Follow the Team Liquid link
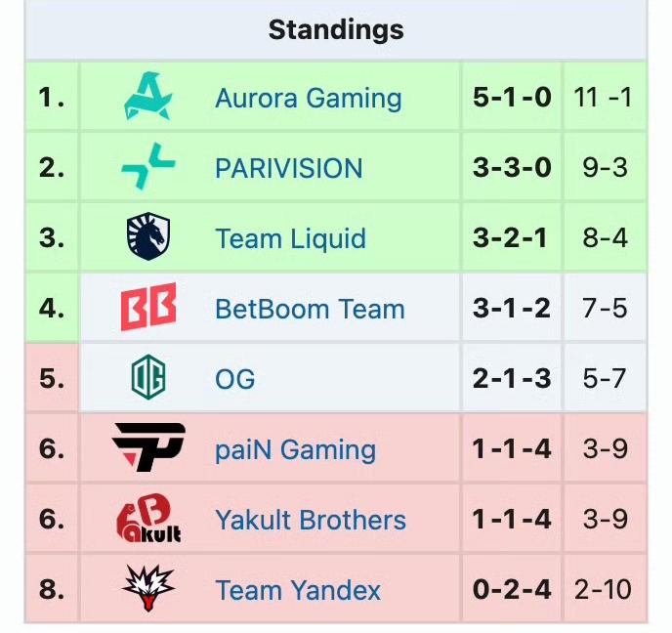The width and height of the screenshot is (672, 633). (290, 238)
